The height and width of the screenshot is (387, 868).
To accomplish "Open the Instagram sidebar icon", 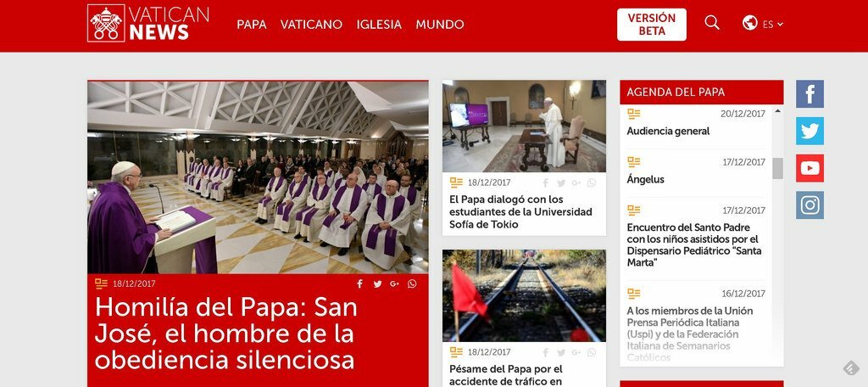I will point(810,205).
